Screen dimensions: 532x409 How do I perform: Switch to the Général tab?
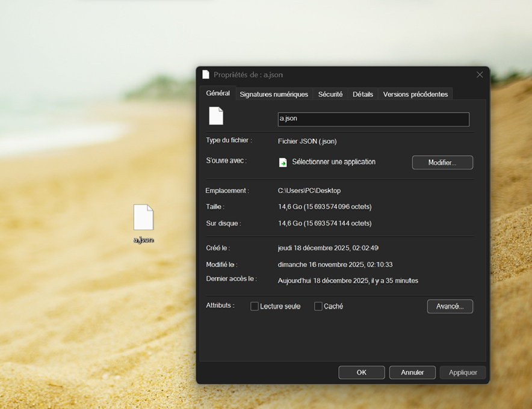click(x=218, y=94)
